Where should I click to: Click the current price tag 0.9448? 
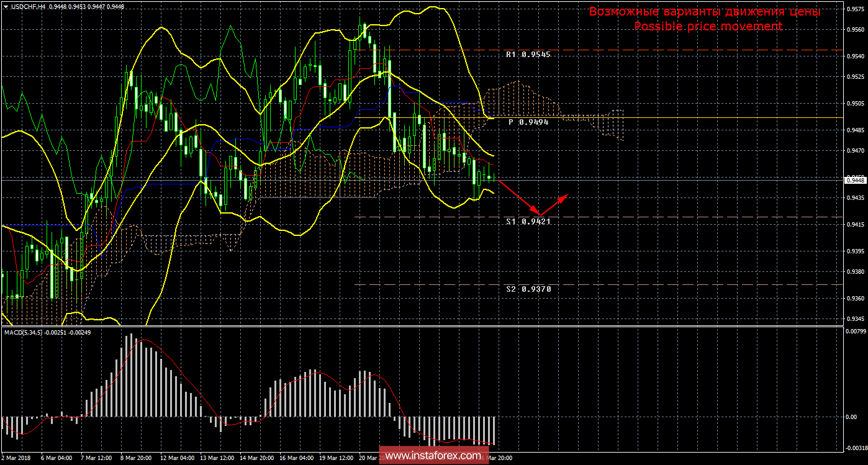tap(856, 179)
